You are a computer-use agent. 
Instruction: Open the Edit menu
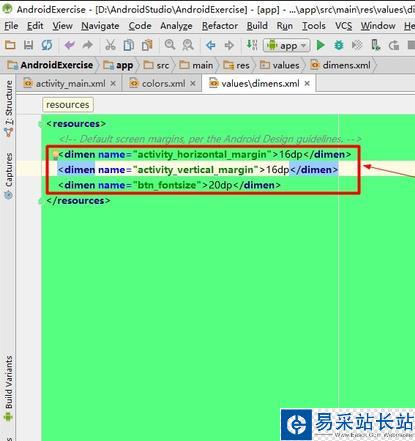[35, 26]
